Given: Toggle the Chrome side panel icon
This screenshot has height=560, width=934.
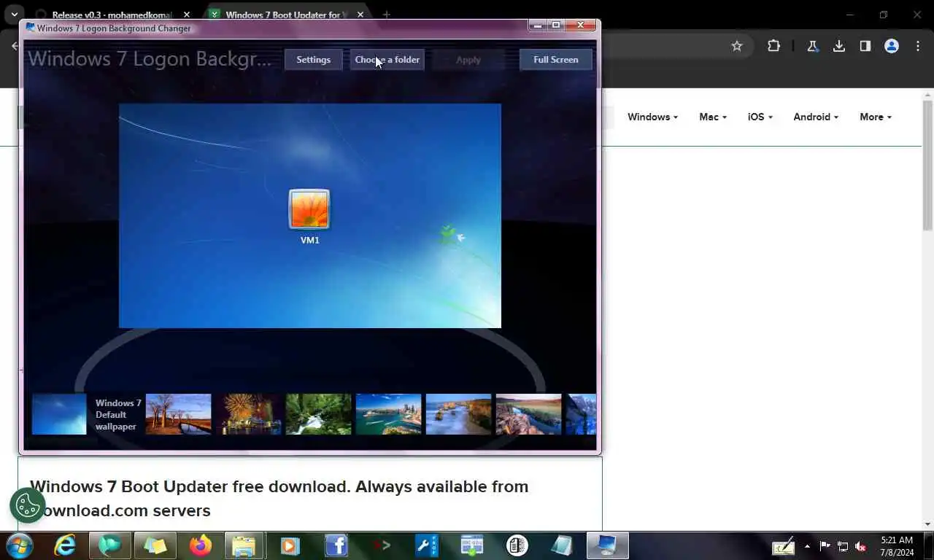Looking at the screenshot, I should 865,46.
